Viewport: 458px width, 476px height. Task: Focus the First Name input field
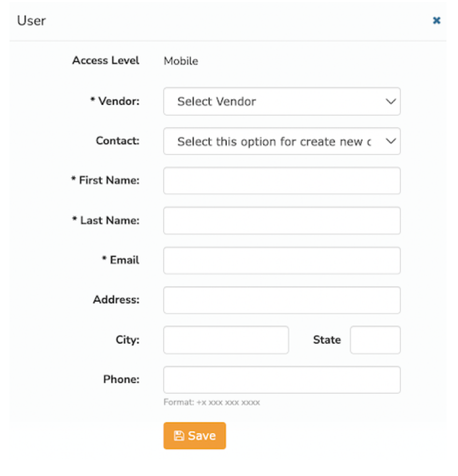pyautogui.click(x=282, y=181)
